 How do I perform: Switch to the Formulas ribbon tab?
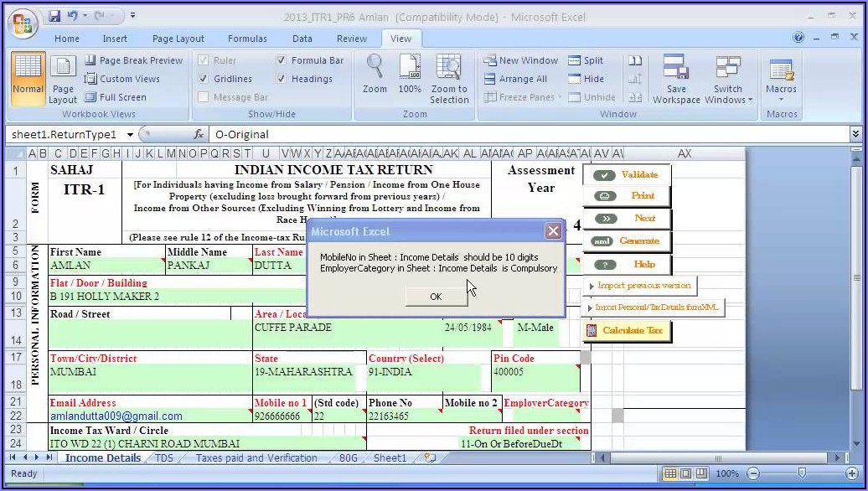coord(247,39)
